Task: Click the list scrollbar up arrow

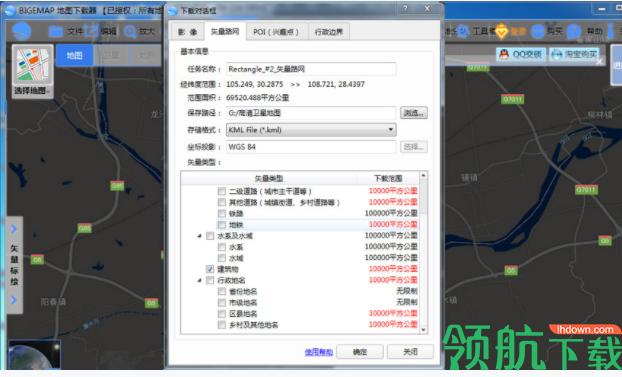Action: coord(423,175)
